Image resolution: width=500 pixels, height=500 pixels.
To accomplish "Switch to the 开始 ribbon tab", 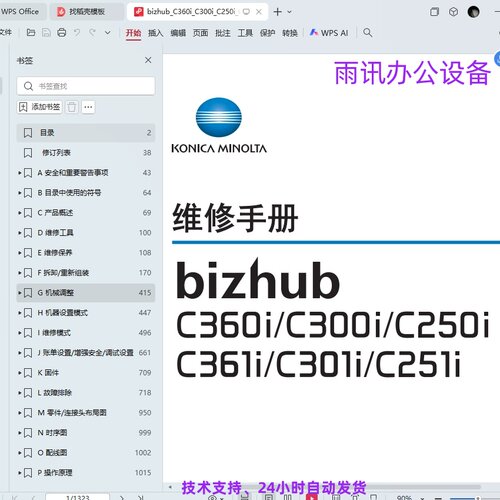I will (x=133, y=33).
